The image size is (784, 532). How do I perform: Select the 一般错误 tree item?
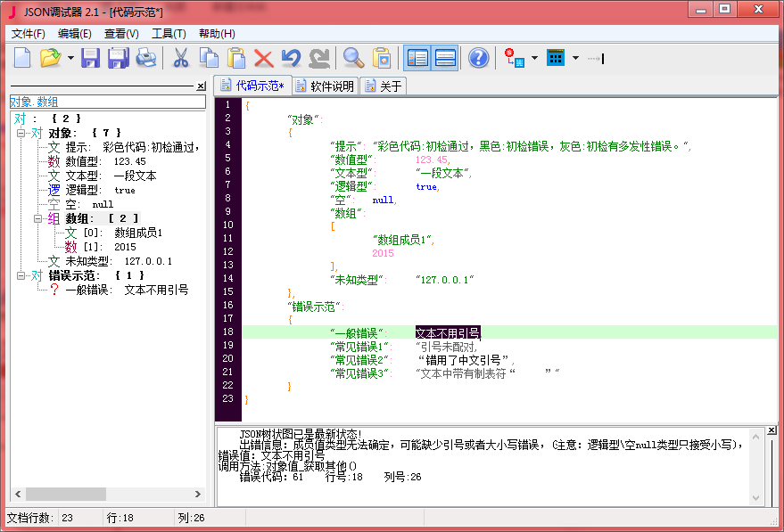tap(119, 290)
